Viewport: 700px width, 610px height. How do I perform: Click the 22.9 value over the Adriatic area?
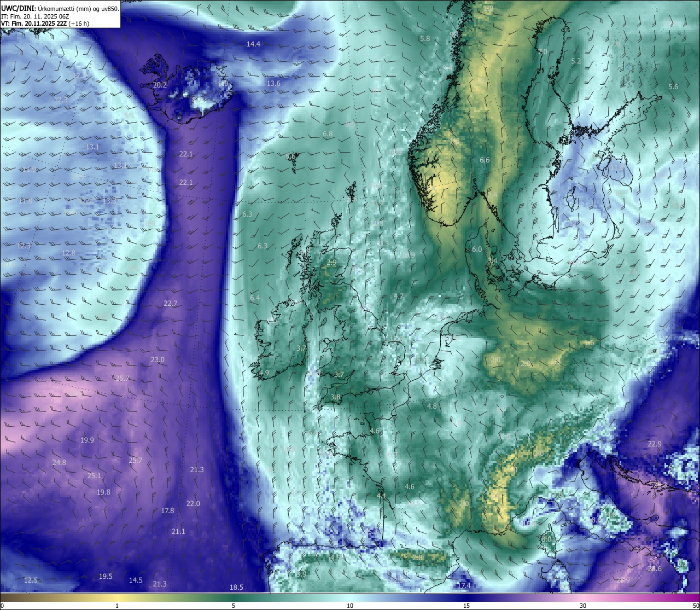click(x=655, y=443)
